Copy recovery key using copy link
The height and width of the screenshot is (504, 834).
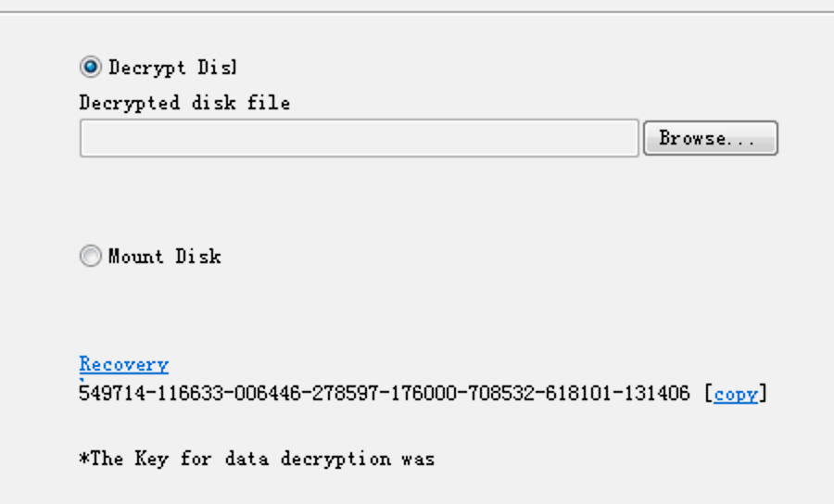click(736, 394)
